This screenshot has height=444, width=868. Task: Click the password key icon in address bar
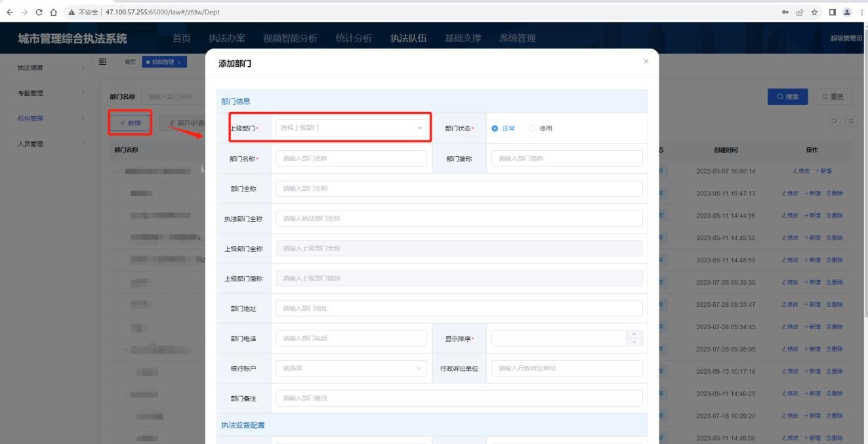tap(786, 12)
